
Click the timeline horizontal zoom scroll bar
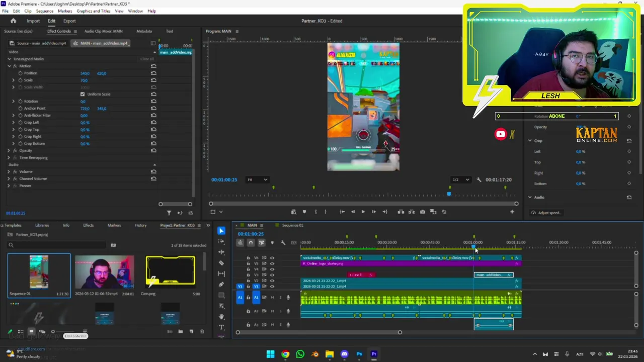(x=319, y=332)
